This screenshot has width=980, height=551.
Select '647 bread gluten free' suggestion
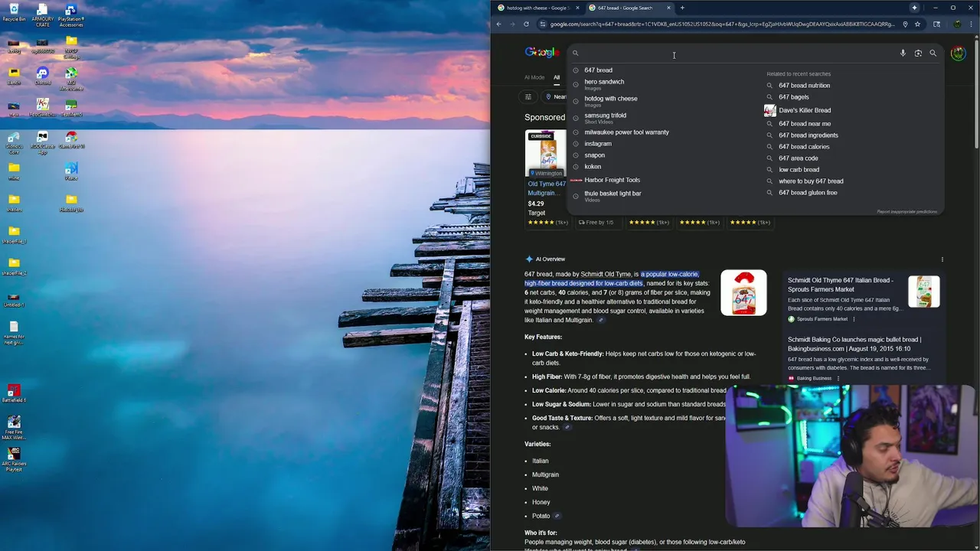point(808,193)
